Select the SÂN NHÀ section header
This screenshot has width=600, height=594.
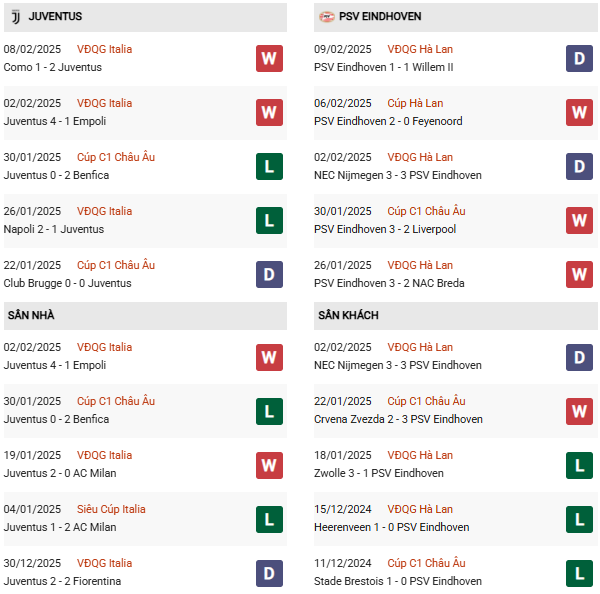coord(31,315)
